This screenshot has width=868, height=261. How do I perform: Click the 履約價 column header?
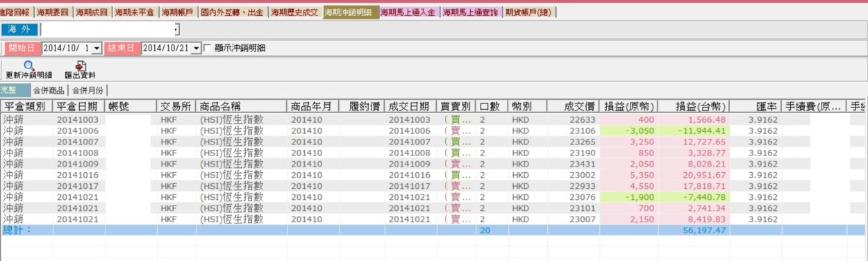tap(362, 106)
